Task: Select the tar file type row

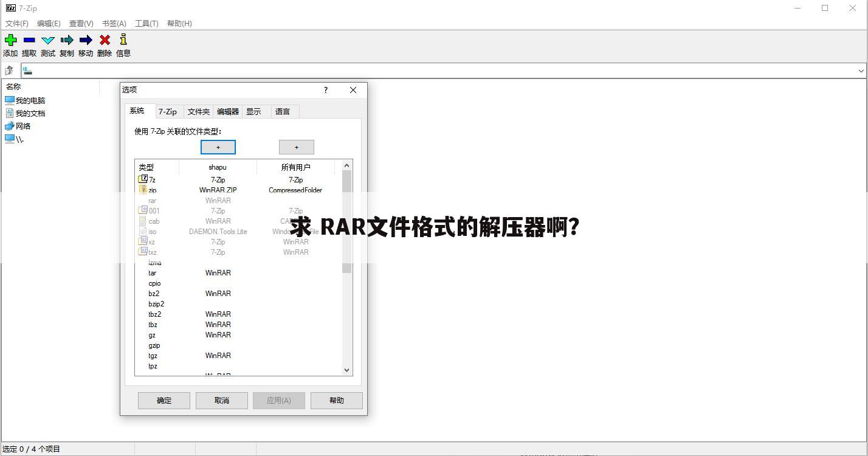Action: click(238, 273)
